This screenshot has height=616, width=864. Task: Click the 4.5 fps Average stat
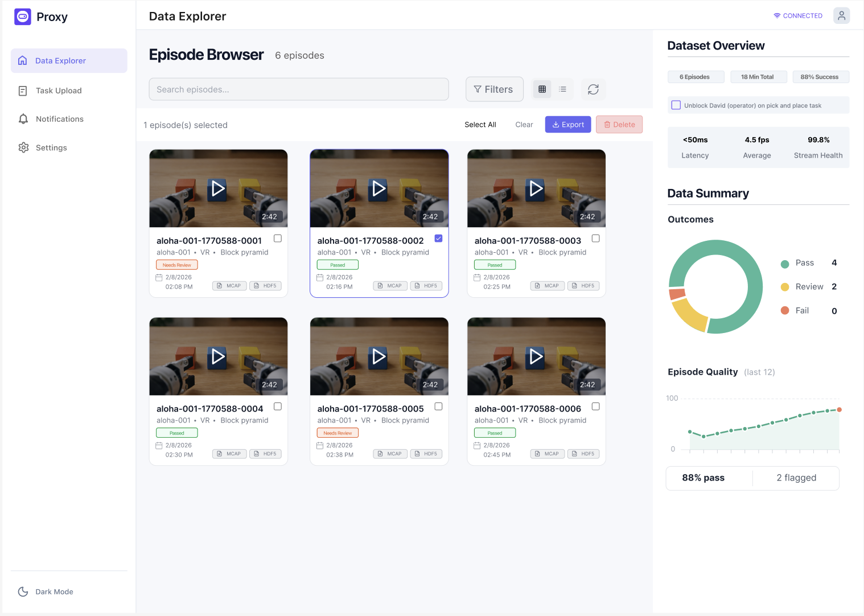click(757, 147)
